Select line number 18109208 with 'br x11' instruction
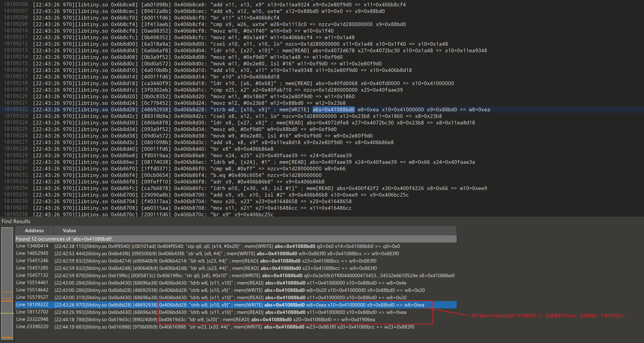The height and width of the screenshot is (343, 644). click(16, 18)
